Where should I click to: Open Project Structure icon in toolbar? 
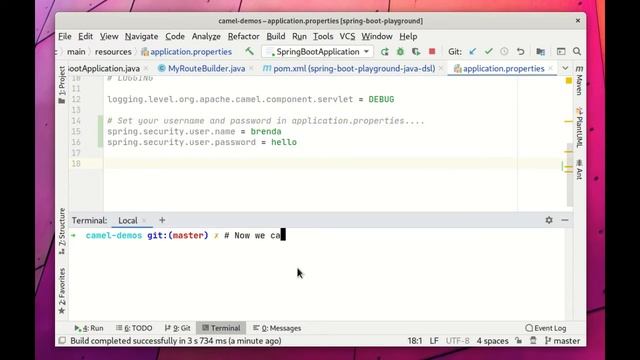pyautogui.click(x=540, y=52)
